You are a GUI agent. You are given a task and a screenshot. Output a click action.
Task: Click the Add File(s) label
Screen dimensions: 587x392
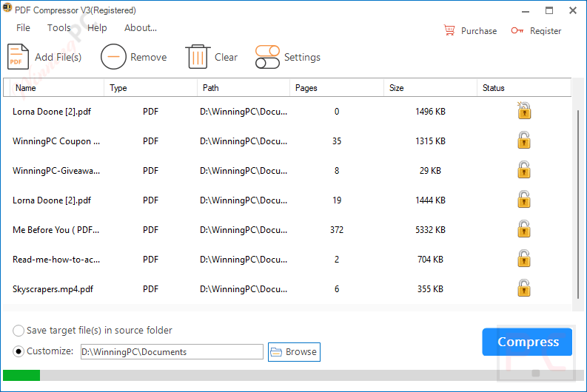[x=58, y=57]
